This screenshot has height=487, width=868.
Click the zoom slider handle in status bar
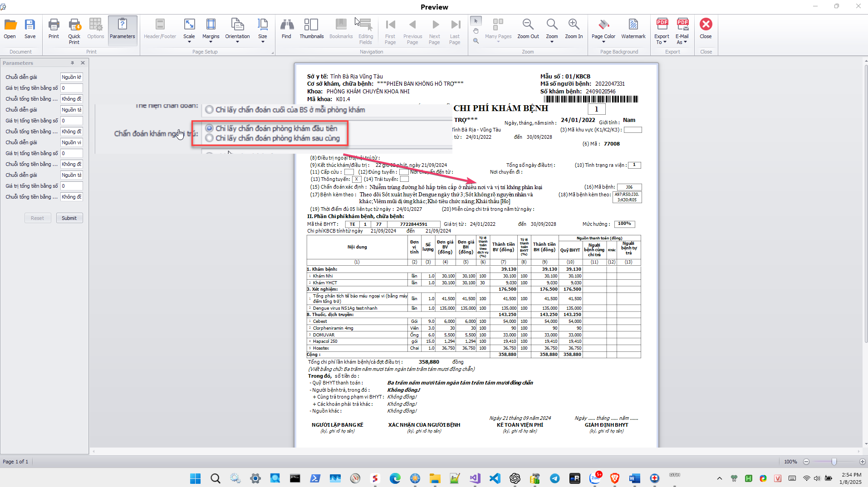[x=834, y=462]
